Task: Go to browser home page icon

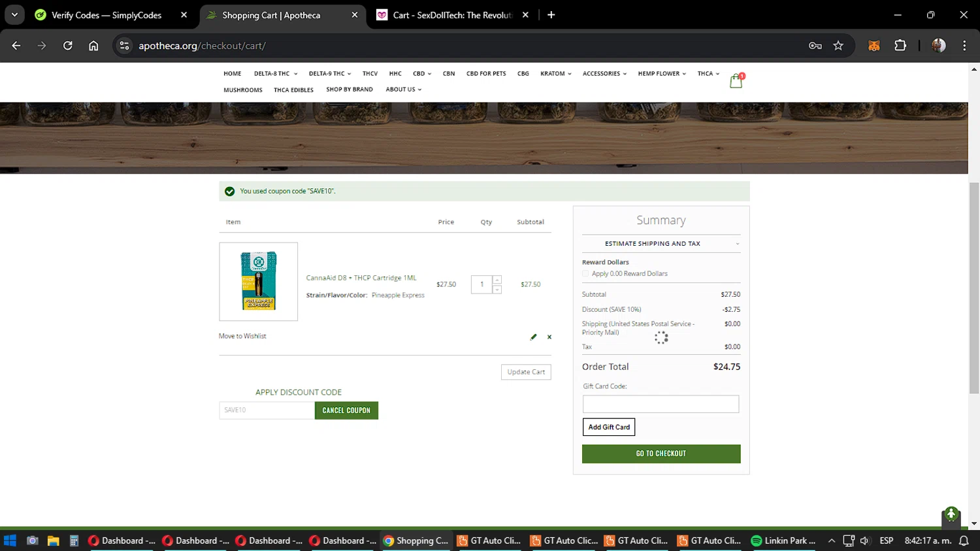Action: coord(93,46)
